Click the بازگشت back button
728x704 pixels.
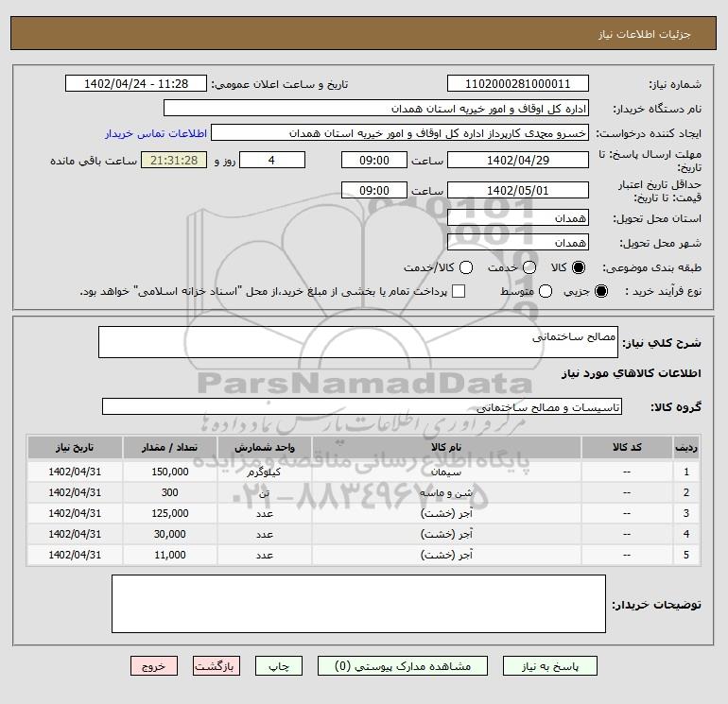(217, 666)
